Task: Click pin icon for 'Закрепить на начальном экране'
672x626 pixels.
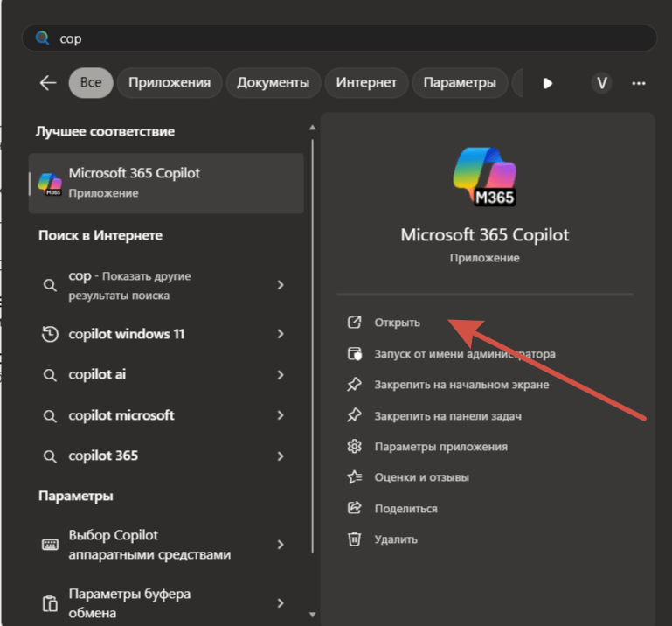Action: pos(354,385)
